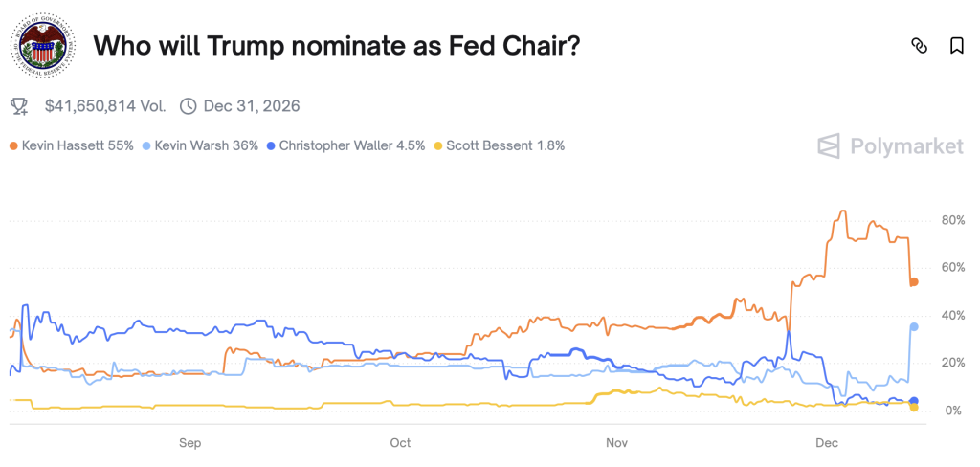Click the trophy icon next to volume
The image size is (980, 467).
[x=19, y=106]
